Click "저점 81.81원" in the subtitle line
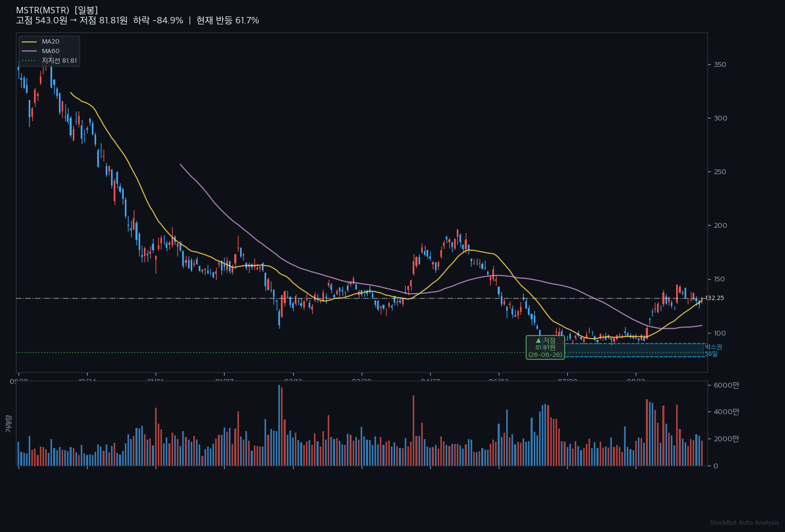 [104, 21]
